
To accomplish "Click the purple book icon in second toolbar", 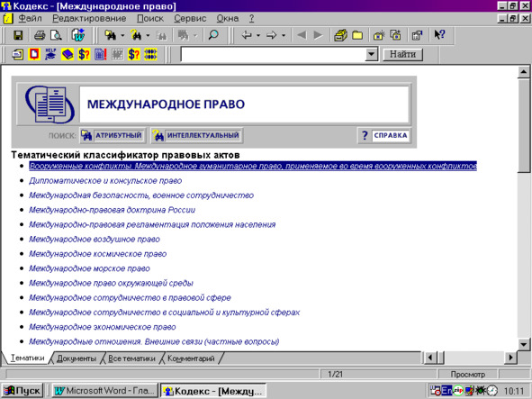I will pyautogui.click(x=68, y=54).
